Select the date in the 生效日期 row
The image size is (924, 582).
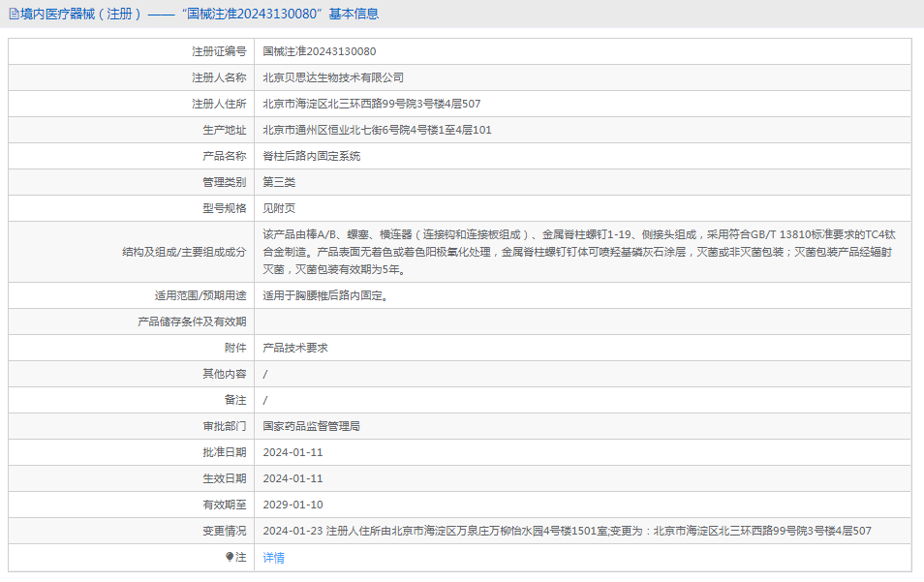pos(293,479)
